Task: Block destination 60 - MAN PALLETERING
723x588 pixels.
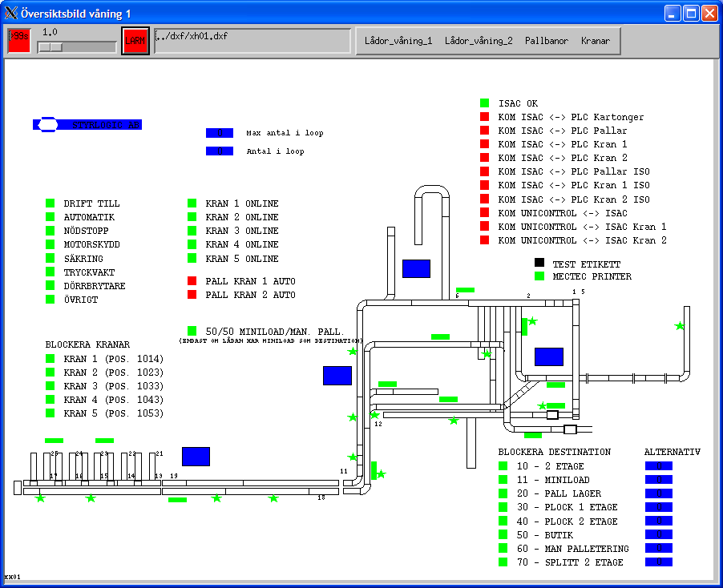Action: (x=503, y=548)
